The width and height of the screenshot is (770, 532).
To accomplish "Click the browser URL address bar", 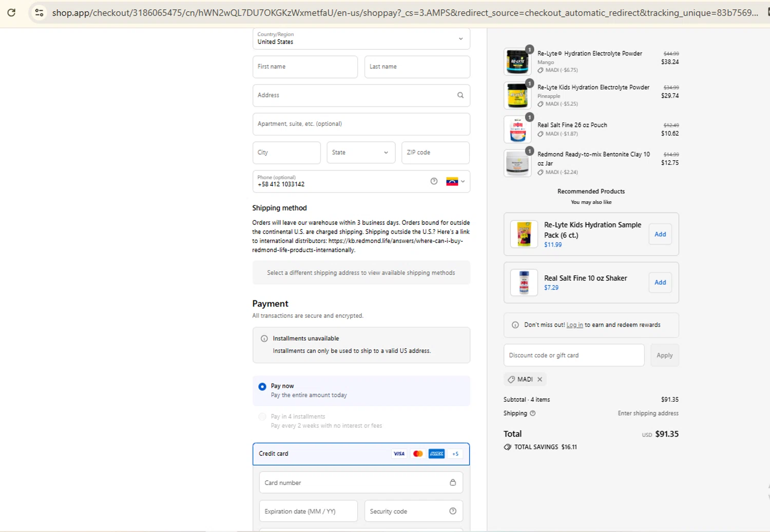I will click(405, 12).
